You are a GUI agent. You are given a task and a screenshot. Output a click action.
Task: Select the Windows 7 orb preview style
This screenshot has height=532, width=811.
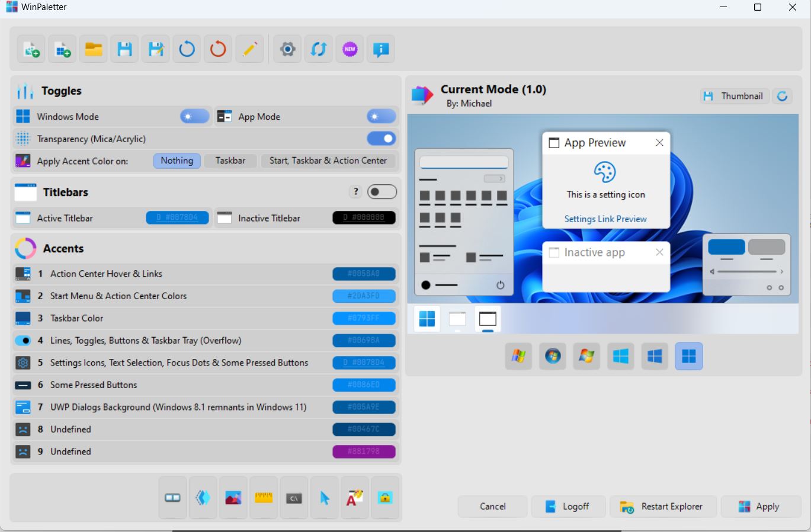[x=553, y=356]
